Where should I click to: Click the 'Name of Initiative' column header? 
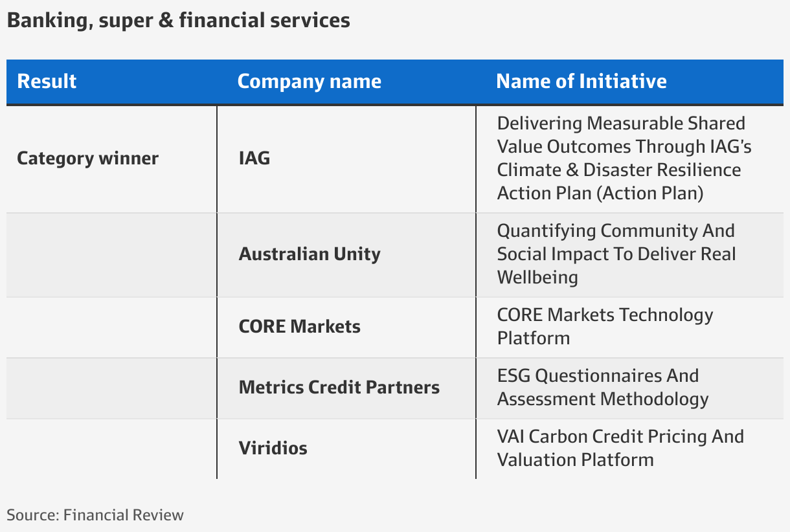click(x=581, y=82)
